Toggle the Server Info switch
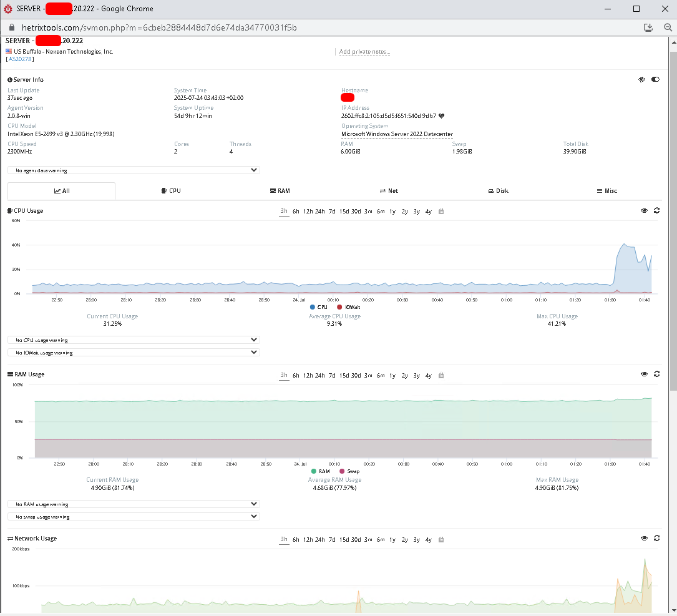 (655, 79)
